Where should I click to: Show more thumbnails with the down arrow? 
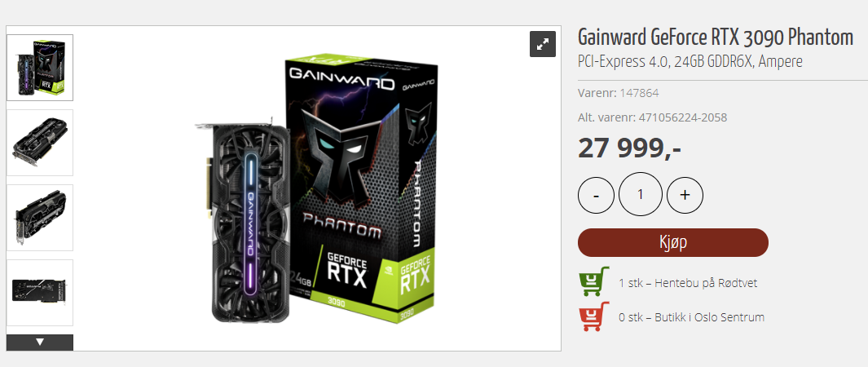coord(40,342)
